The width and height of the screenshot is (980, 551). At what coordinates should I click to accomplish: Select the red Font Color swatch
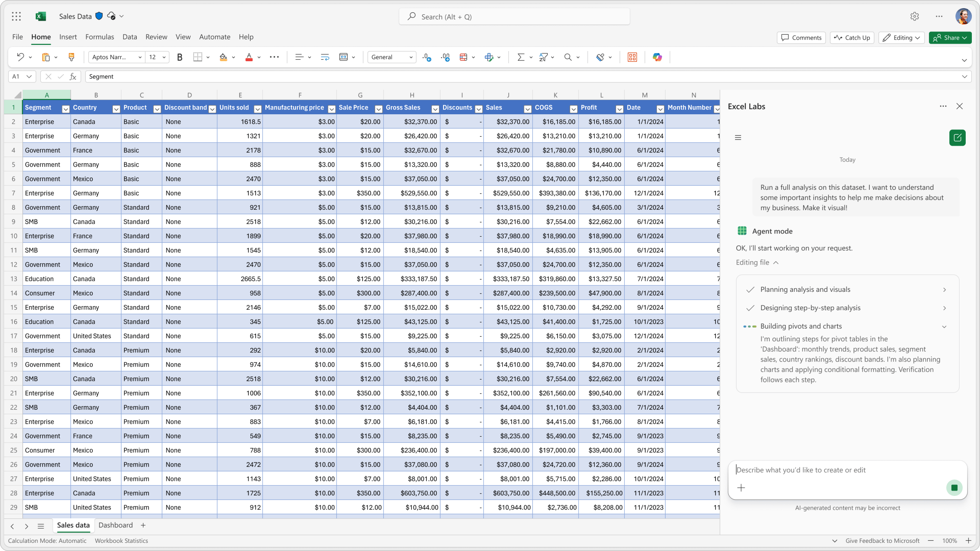point(249,60)
